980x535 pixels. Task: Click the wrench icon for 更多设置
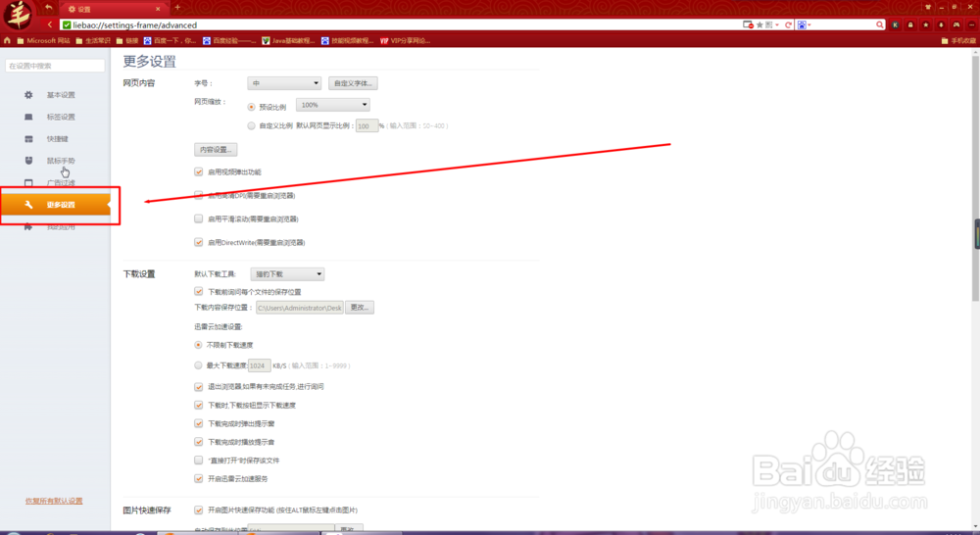pyautogui.click(x=28, y=205)
